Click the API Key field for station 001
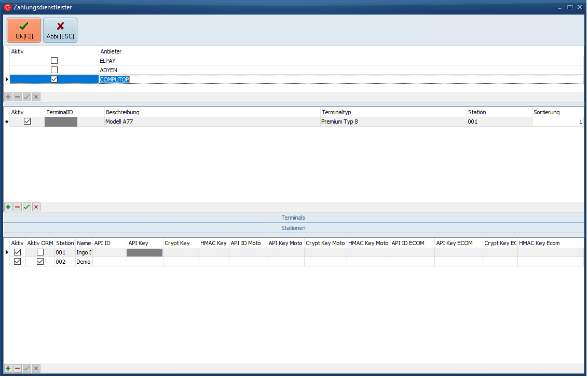Screen dimensions: 588x378 (145, 252)
